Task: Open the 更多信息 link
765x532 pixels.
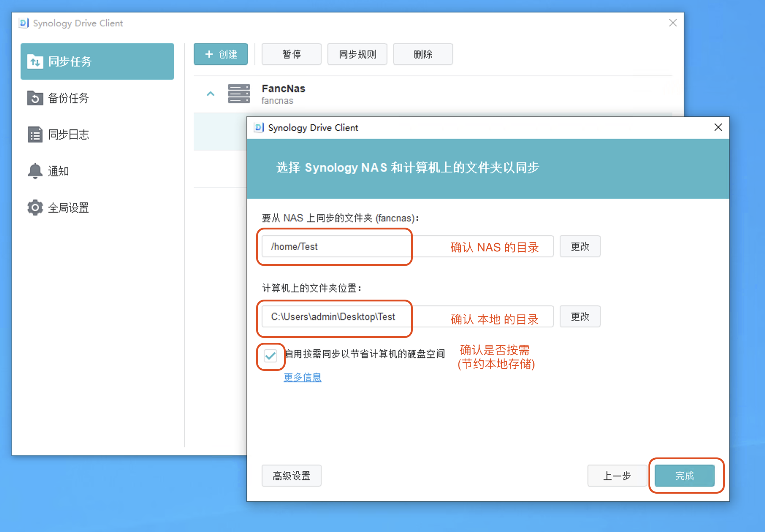Action: (302, 377)
